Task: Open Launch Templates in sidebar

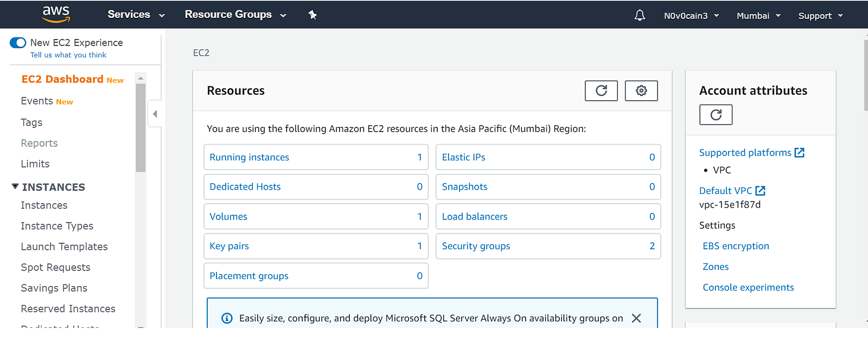Action: tap(64, 247)
